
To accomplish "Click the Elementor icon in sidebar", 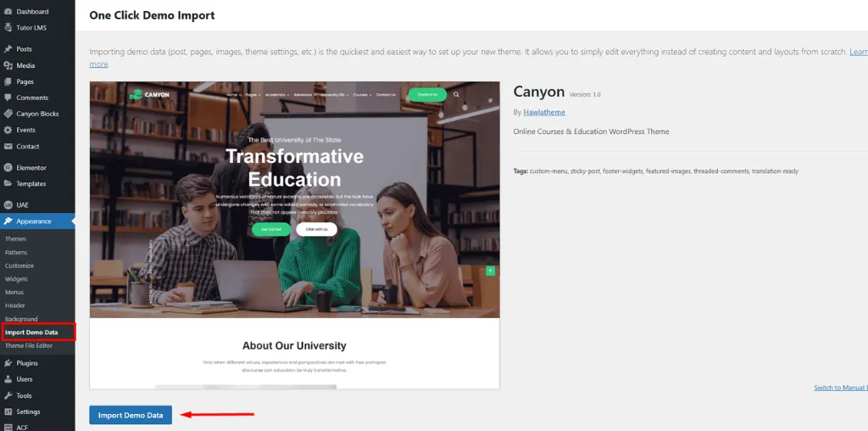I will coord(8,168).
